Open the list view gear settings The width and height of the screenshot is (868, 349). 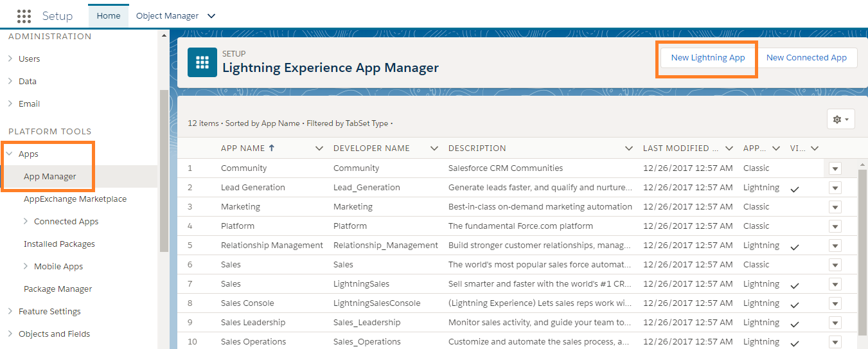pyautogui.click(x=840, y=119)
